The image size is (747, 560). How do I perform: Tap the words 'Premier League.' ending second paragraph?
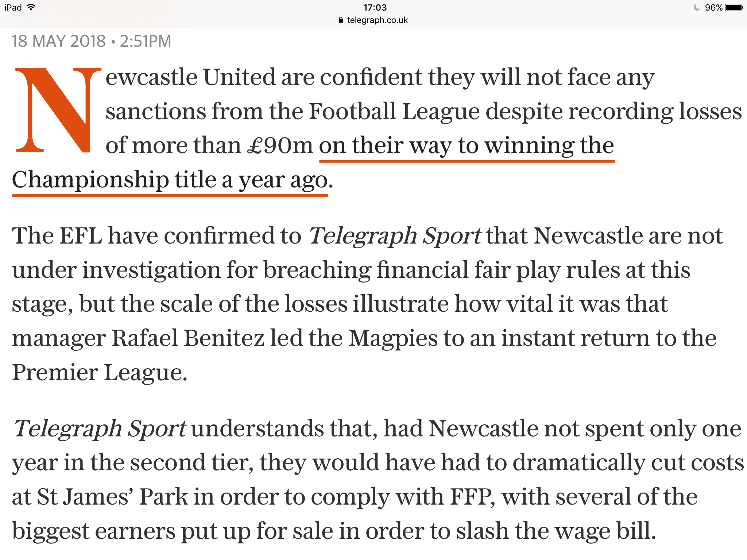pos(100,373)
